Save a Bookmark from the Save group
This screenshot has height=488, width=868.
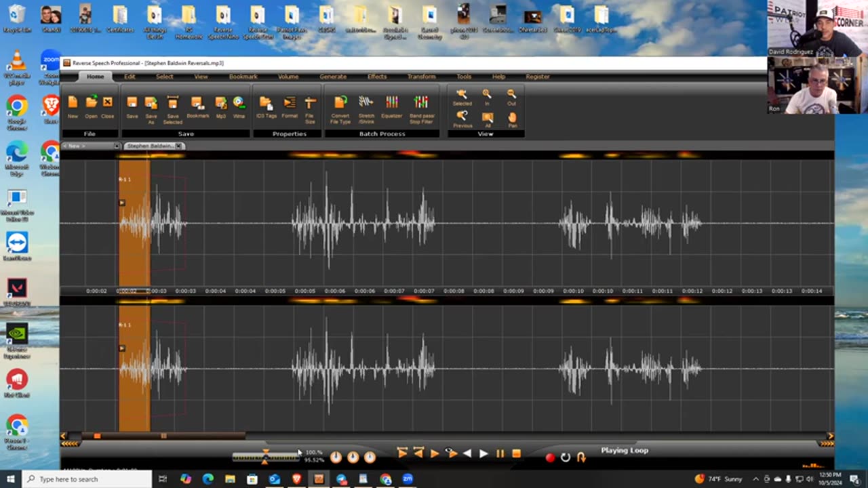[x=197, y=107]
